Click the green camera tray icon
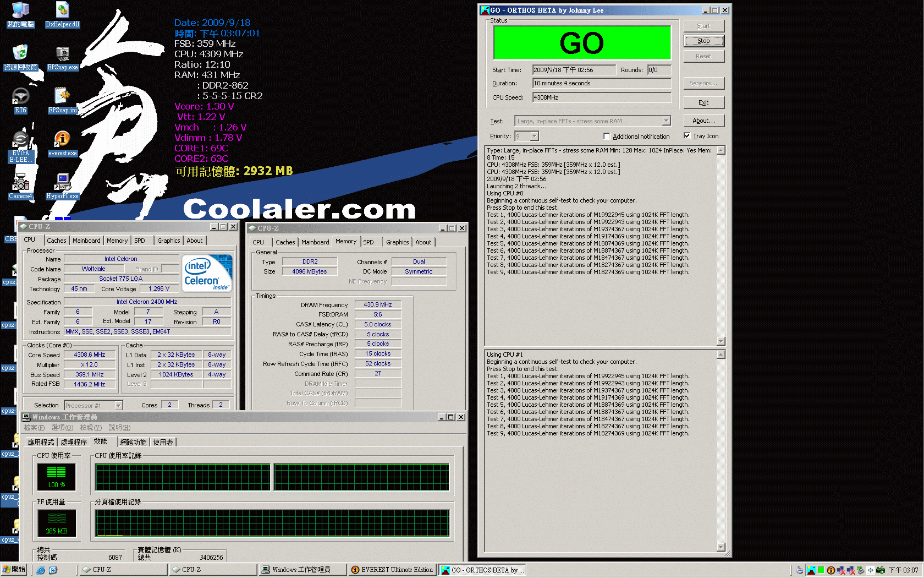 [881, 570]
